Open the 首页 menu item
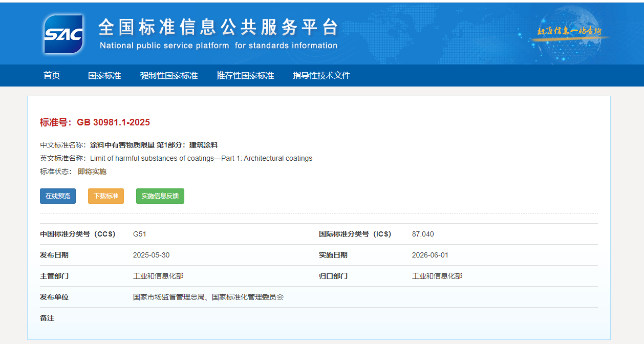This screenshot has width=644, height=344. [x=52, y=75]
